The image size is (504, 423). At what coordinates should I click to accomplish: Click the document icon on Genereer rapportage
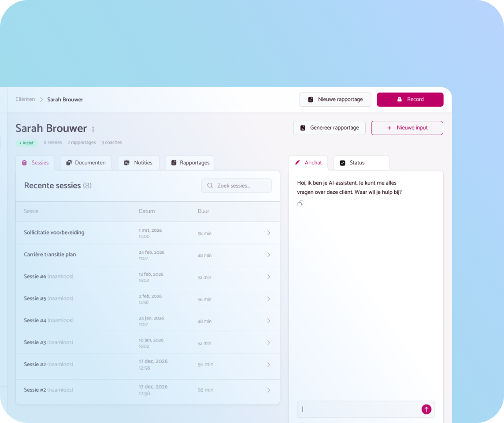(x=303, y=128)
